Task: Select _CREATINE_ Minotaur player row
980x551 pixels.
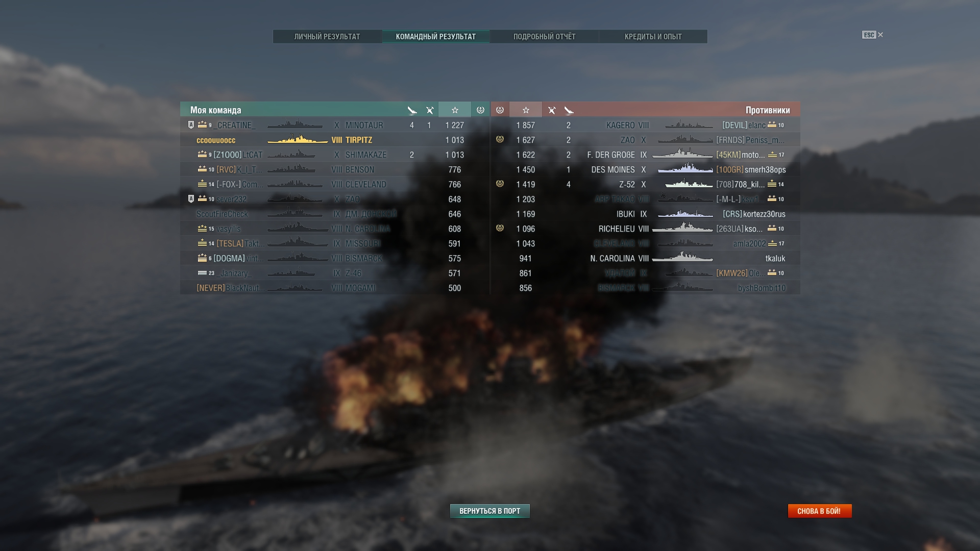Action: 335,125
